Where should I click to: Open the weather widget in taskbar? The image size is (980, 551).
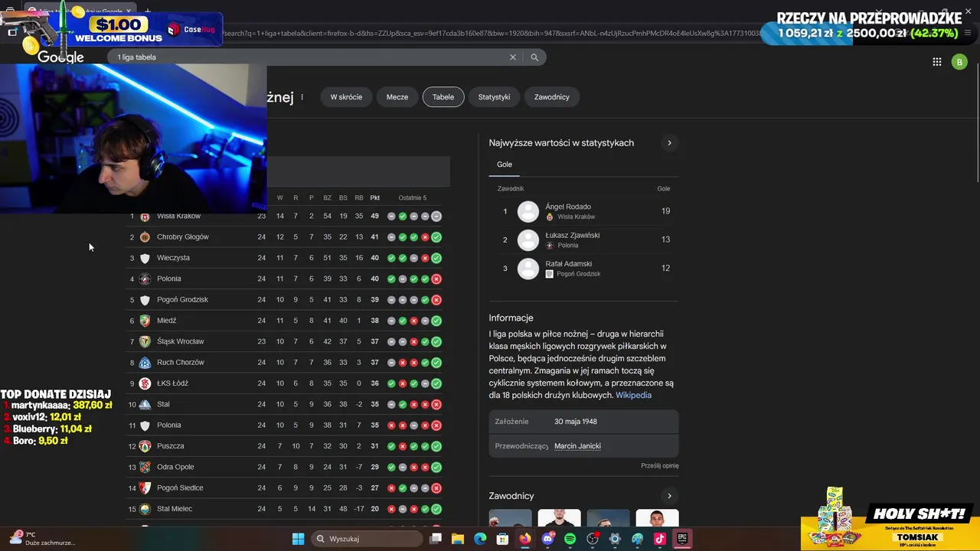42,539
